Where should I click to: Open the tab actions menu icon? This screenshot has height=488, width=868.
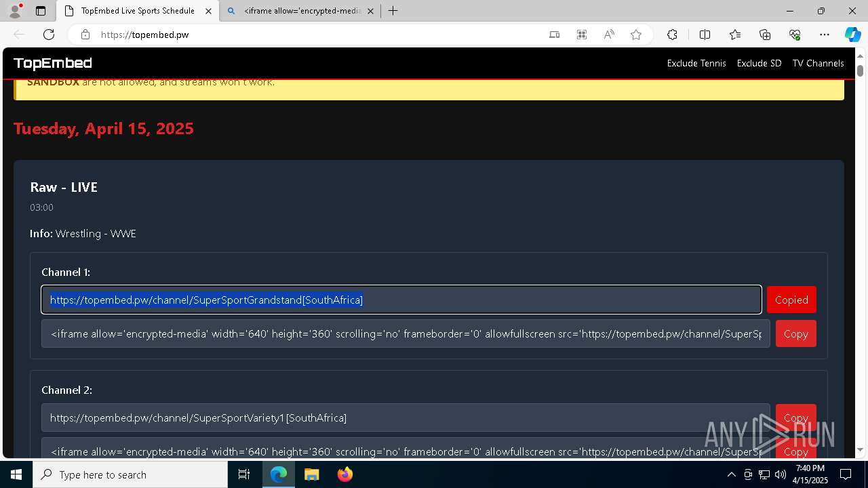coord(41,11)
